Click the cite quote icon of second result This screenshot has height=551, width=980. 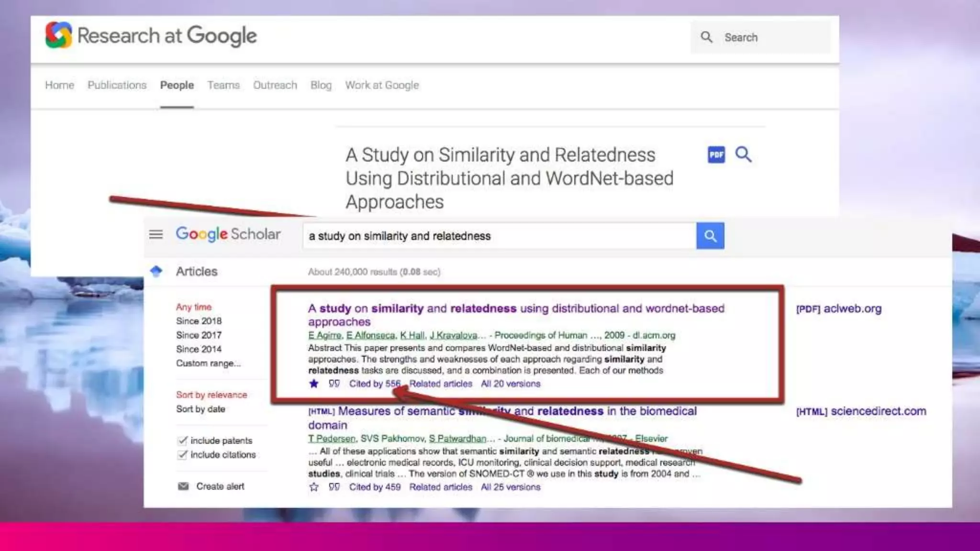click(334, 487)
